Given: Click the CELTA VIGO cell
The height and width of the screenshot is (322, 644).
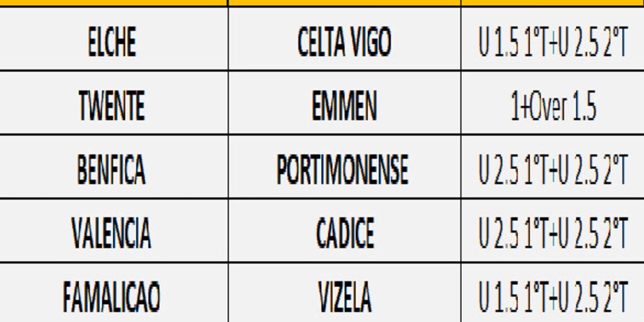Looking at the screenshot, I should pos(344,42).
